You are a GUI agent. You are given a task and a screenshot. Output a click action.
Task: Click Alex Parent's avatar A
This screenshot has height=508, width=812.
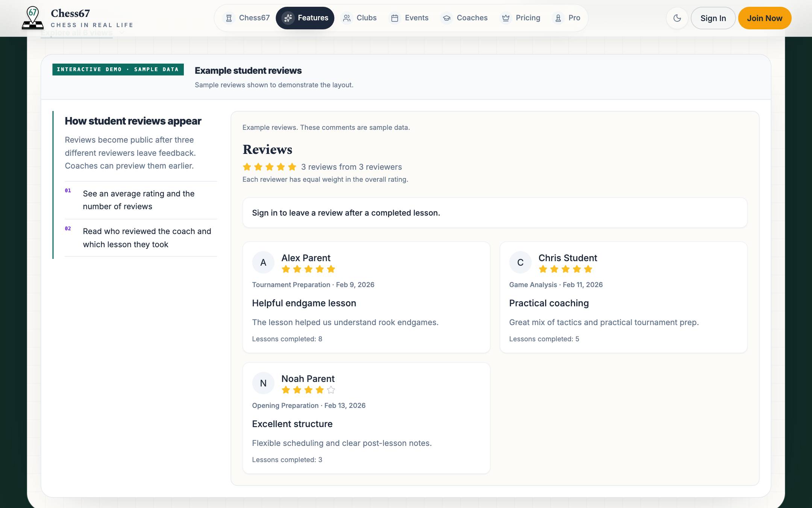[263, 262]
